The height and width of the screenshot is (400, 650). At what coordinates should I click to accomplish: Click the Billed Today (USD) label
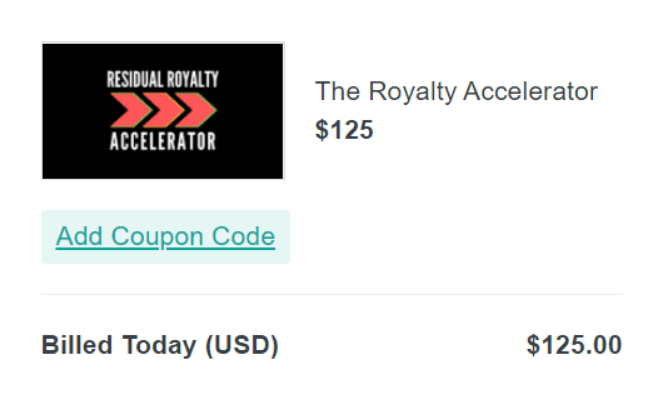pos(160,345)
